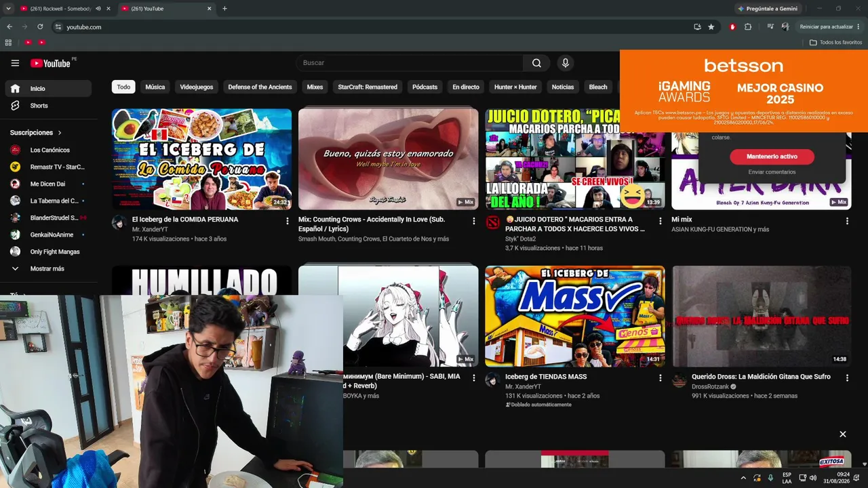868x488 pixels.
Task: Open options menu for Querido Dross video
Action: coord(847,378)
